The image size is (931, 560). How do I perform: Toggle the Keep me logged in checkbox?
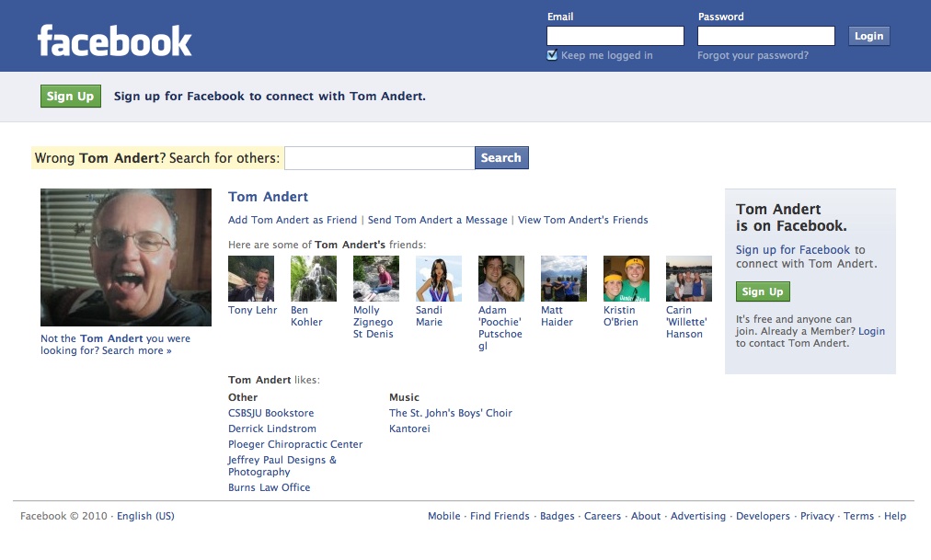(552, 55)
